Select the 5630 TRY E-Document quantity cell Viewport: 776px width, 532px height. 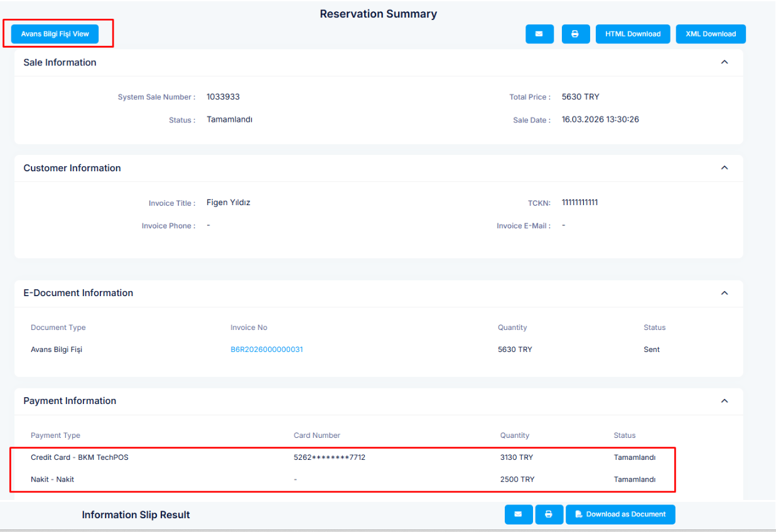(515, 349)
